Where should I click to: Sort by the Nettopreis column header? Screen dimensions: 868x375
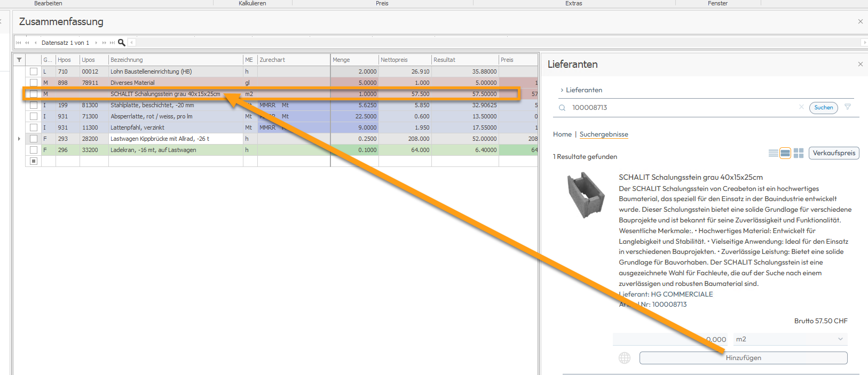coord(405,60)
